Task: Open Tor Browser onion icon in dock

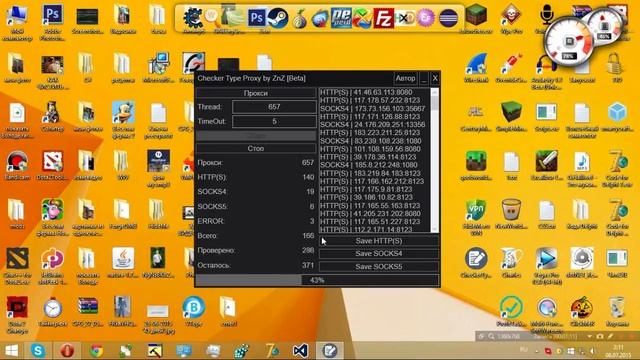Action: [299, 19]
